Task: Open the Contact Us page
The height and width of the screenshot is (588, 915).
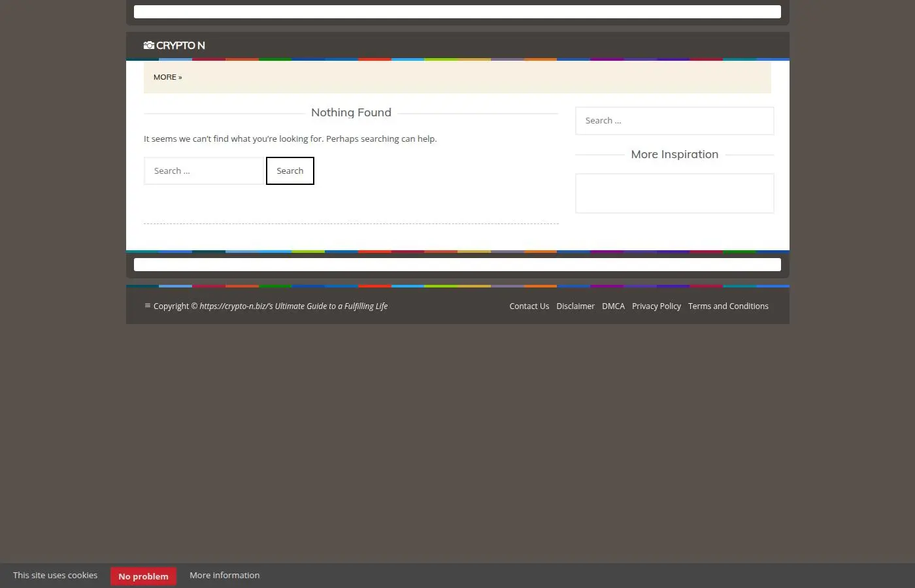Action: pyautogui.click(x=529, y=306)
